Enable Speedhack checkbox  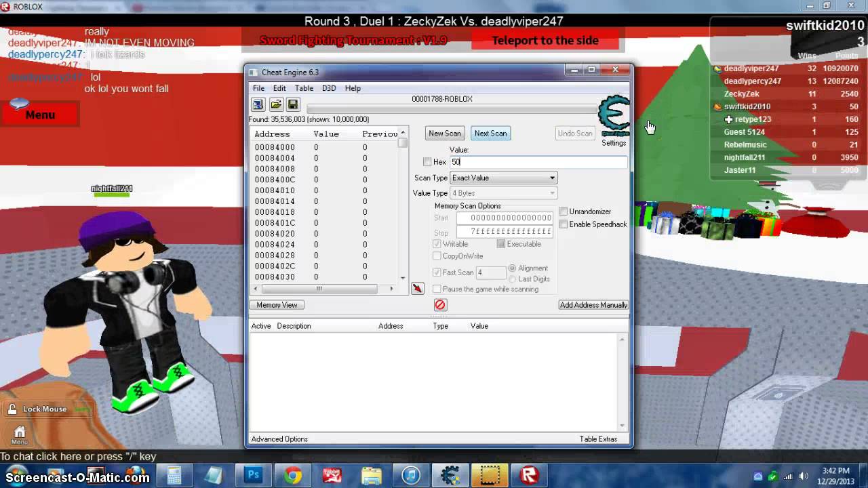(564, 224)
